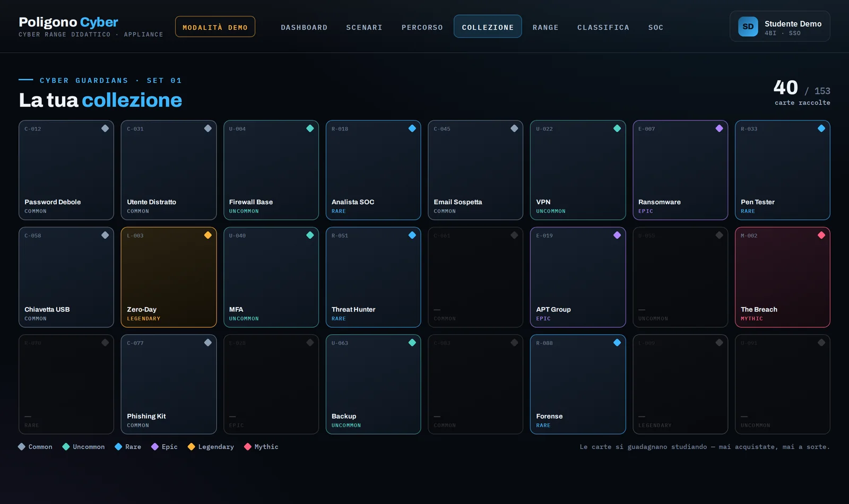Click the Uncommon legend diamond

click(66, 447)
